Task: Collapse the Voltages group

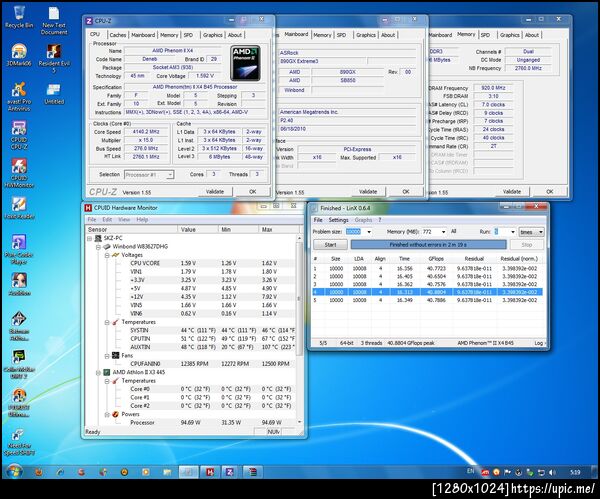Action: (107, 255)
